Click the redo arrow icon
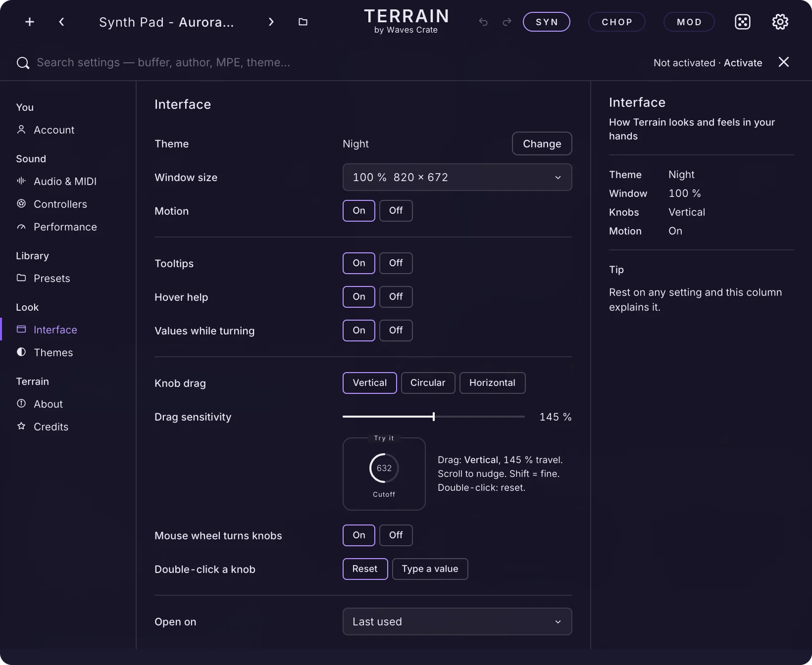This screenshot has height=665, width=812. (x=507, y=22)
